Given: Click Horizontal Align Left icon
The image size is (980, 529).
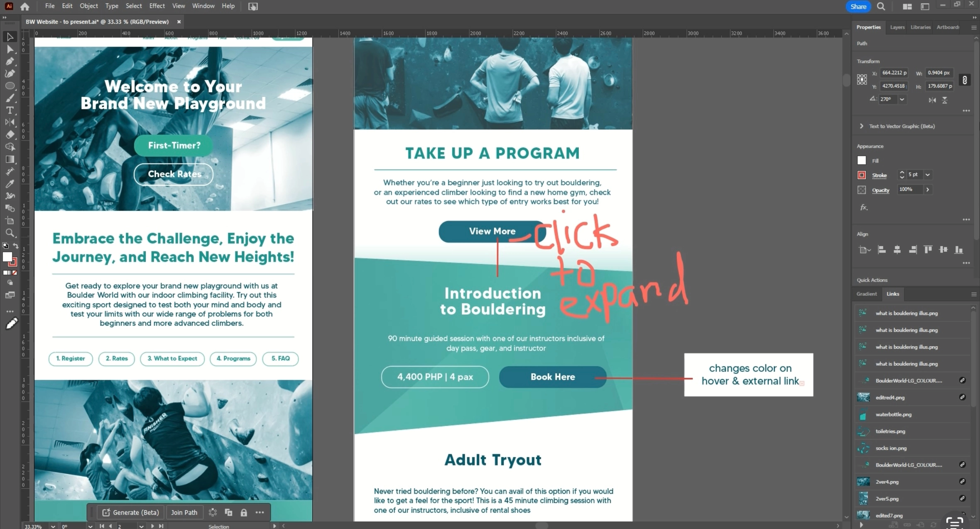Looking at the screenshot, I should click(x=882, y=250).
